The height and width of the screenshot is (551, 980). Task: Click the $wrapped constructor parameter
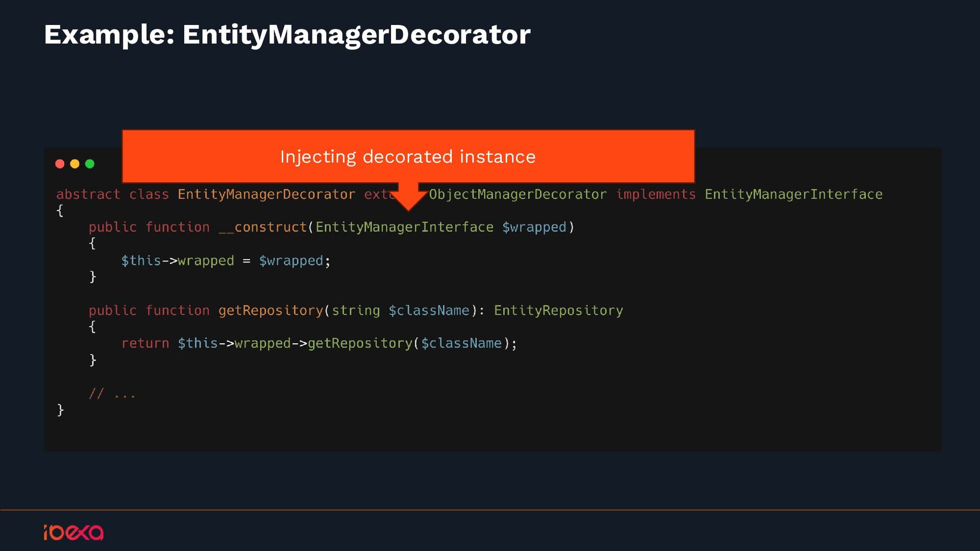[x=534, y=227]
